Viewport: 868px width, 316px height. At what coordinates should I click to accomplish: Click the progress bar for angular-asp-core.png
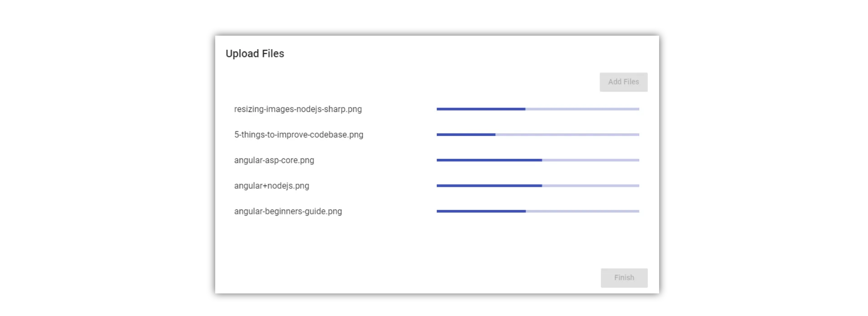538,160
